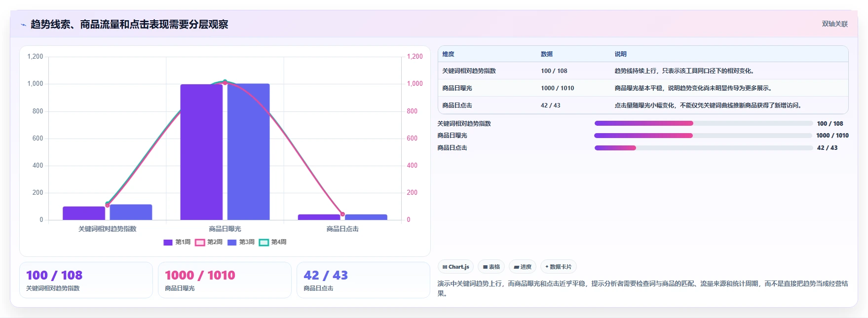
Task: Select table cell 商品日曝光
Action: coord(457,88)
